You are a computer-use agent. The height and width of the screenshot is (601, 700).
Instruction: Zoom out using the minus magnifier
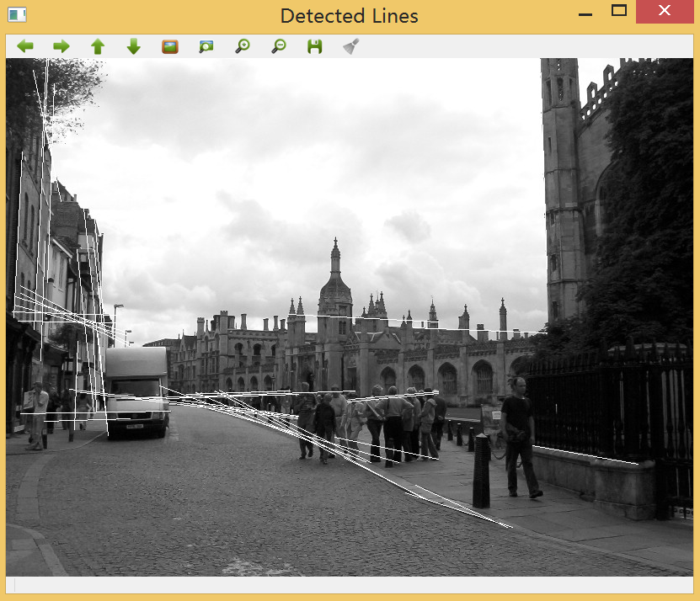[x=279, y=46]
